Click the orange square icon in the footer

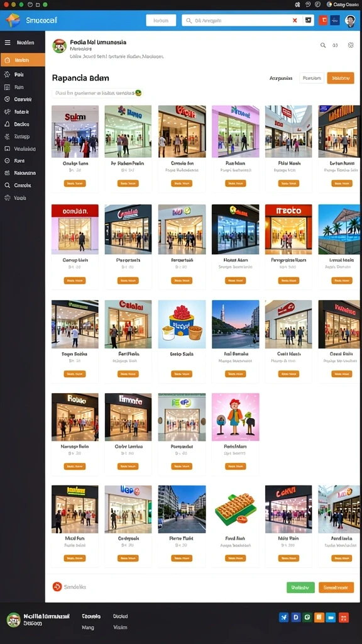coord(319,618)
